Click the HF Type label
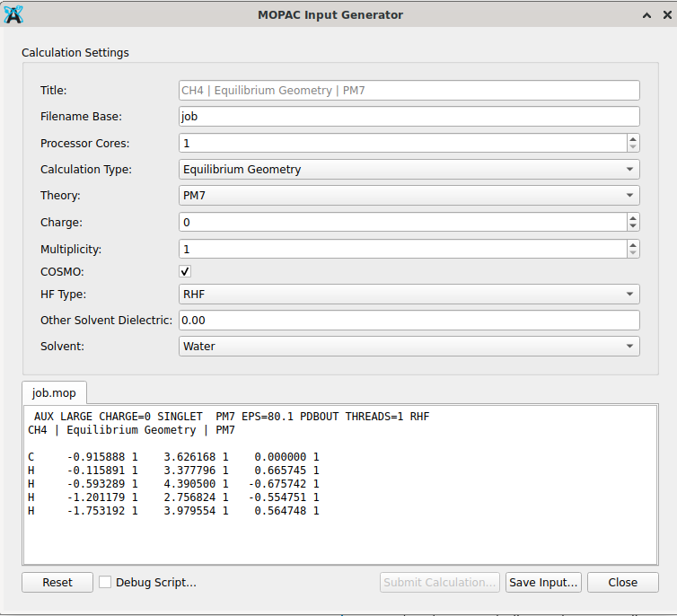Screen dimensions: 677x616 point(63,295)
